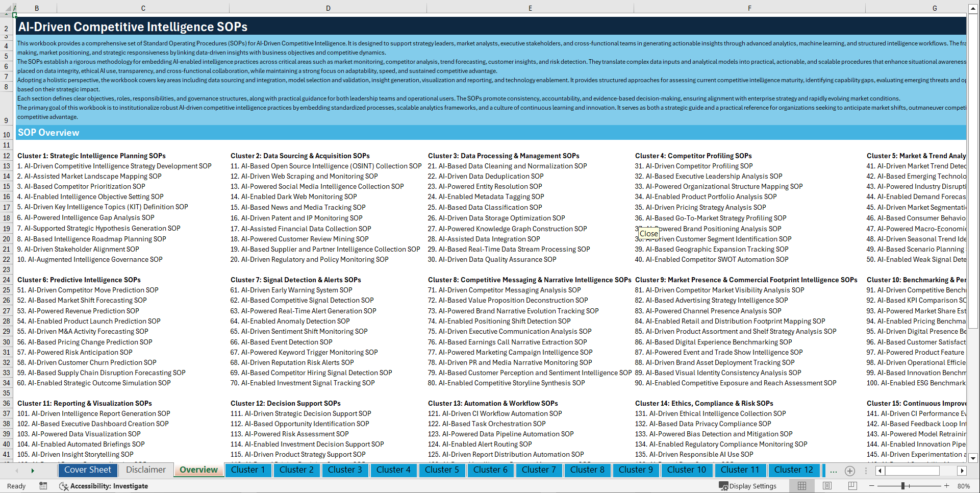This screenshot has width=980, height=493.
Task: Select the Disclaimer worksheet tab
Action: [145, 470]
